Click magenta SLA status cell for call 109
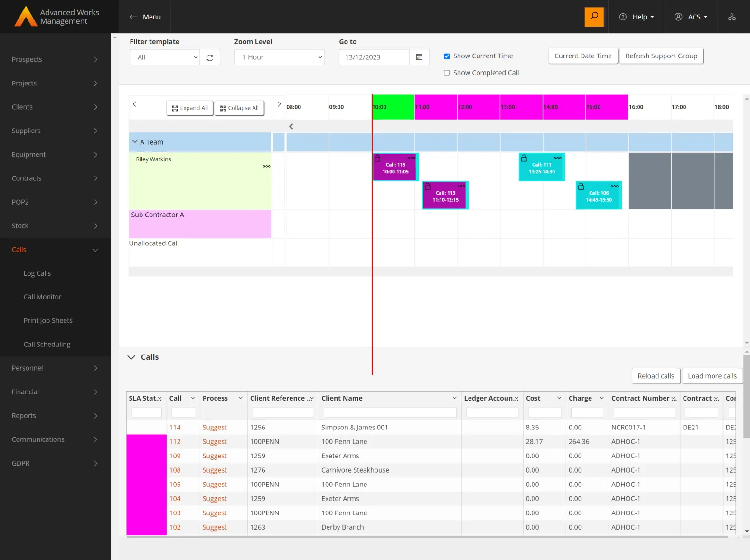This screenshot has height=560, width=750. click(147, 456)
